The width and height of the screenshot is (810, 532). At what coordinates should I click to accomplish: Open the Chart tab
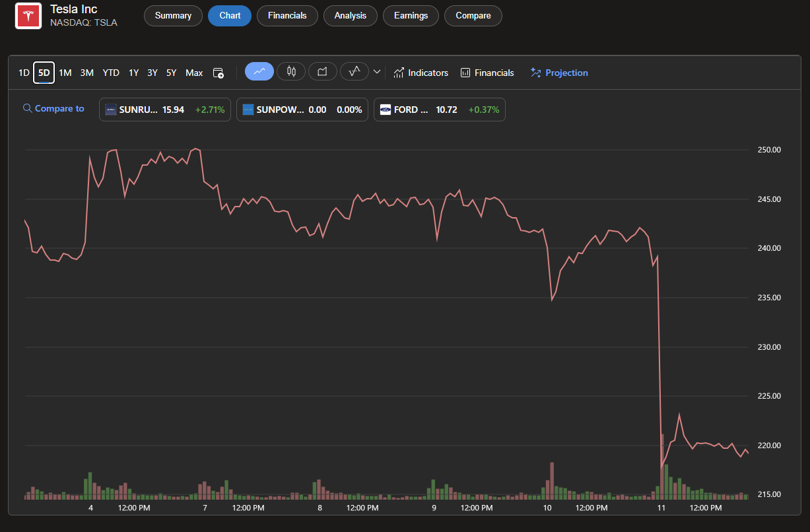[230, 16]
